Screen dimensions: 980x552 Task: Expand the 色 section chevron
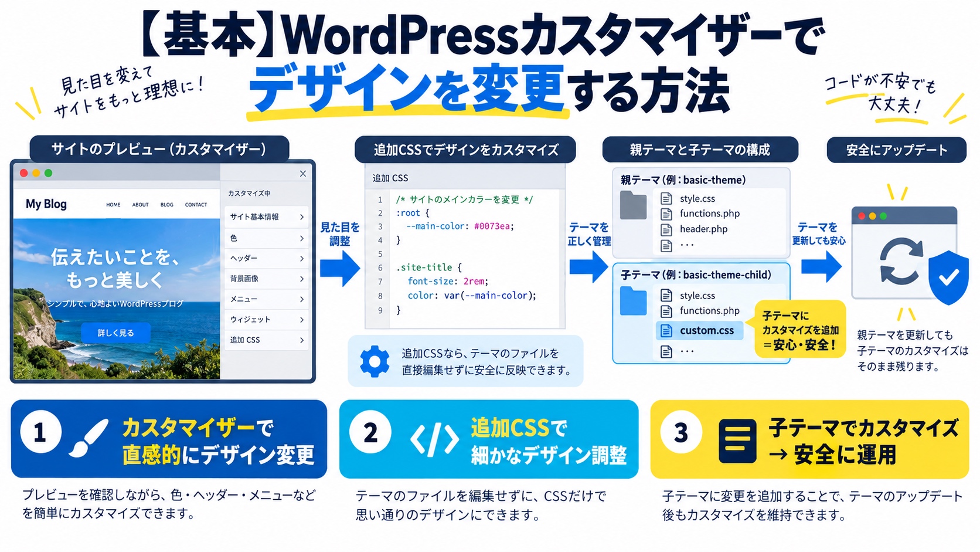coord(302,238)
